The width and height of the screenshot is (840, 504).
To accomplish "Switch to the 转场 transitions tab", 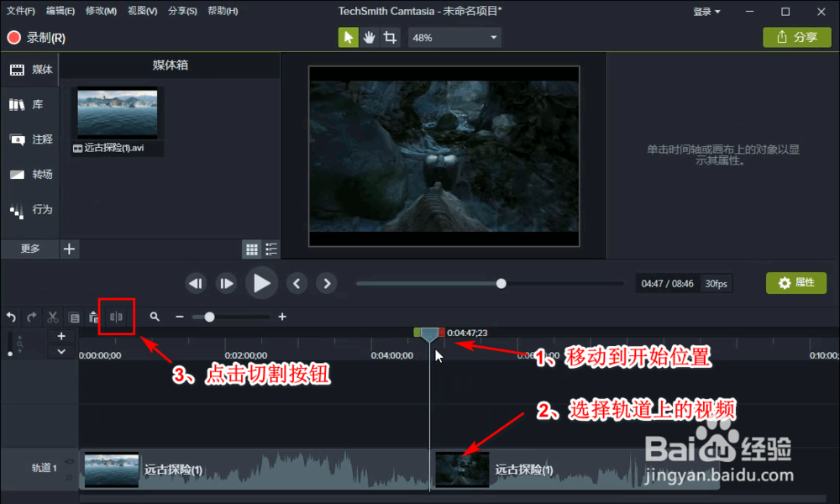I will pyautogui.click(x=30, y=174).
